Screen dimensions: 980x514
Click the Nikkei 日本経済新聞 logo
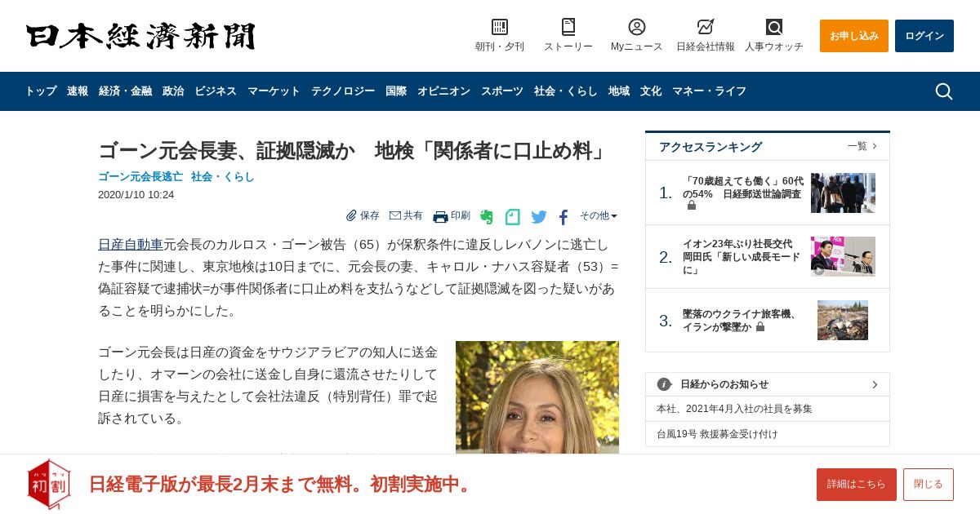tap(140, 36)
